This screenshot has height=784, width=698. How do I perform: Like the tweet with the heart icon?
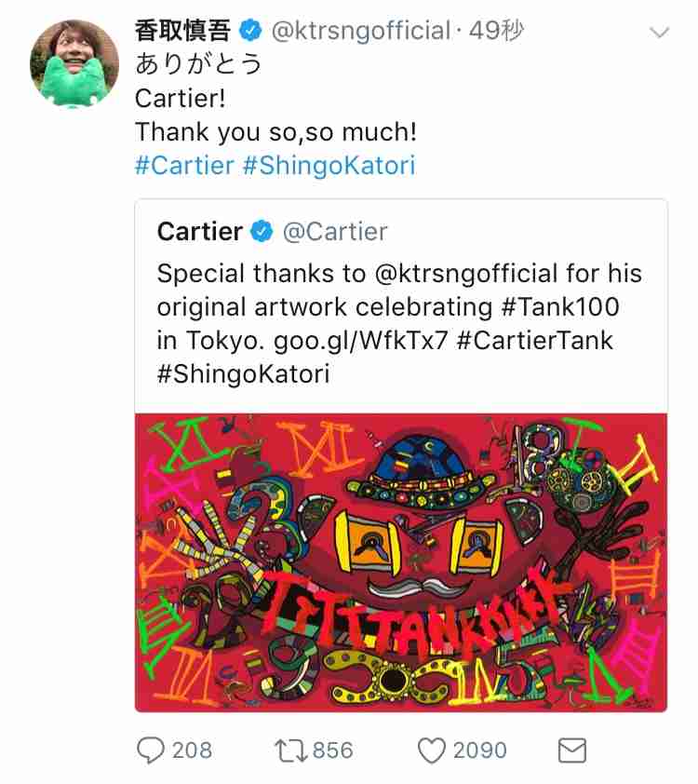[431, 751]
